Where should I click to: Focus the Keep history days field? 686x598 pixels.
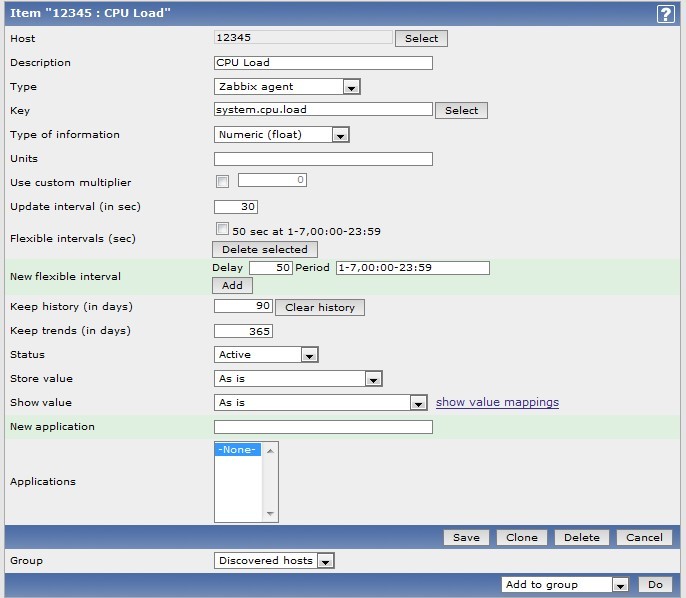tap(243, 306)
